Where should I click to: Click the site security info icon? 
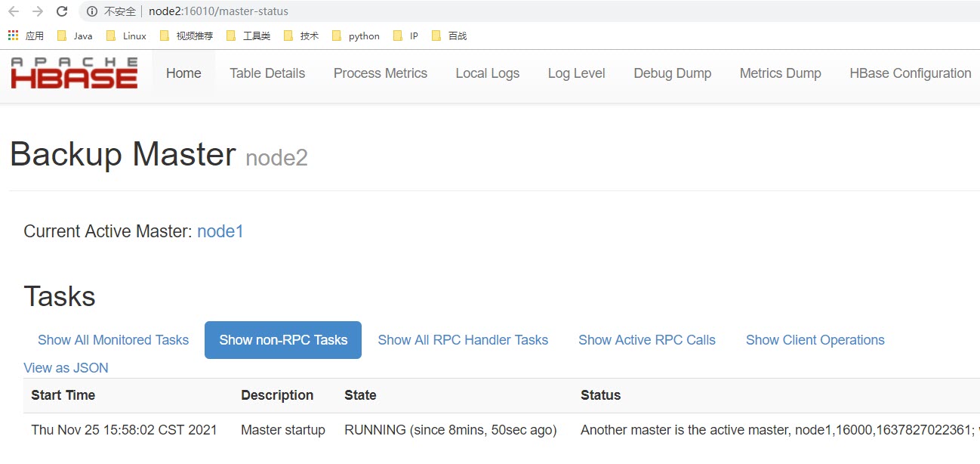(x=92, y=11)
